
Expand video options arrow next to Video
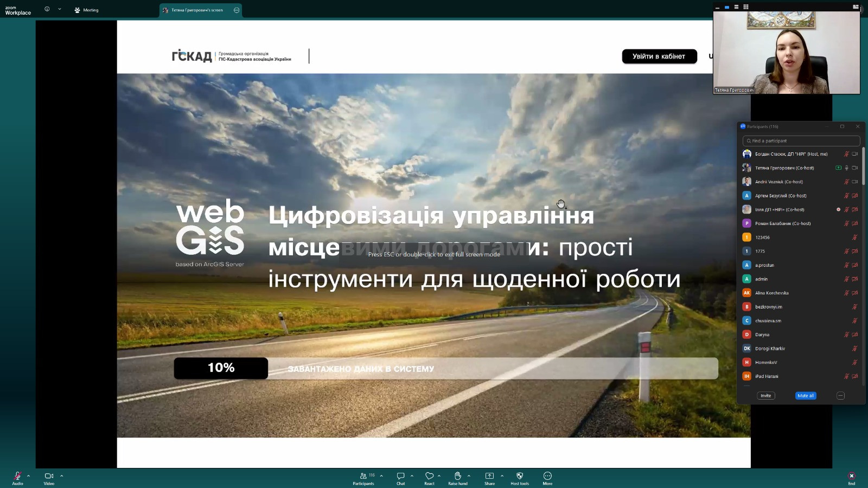point(62,476)
